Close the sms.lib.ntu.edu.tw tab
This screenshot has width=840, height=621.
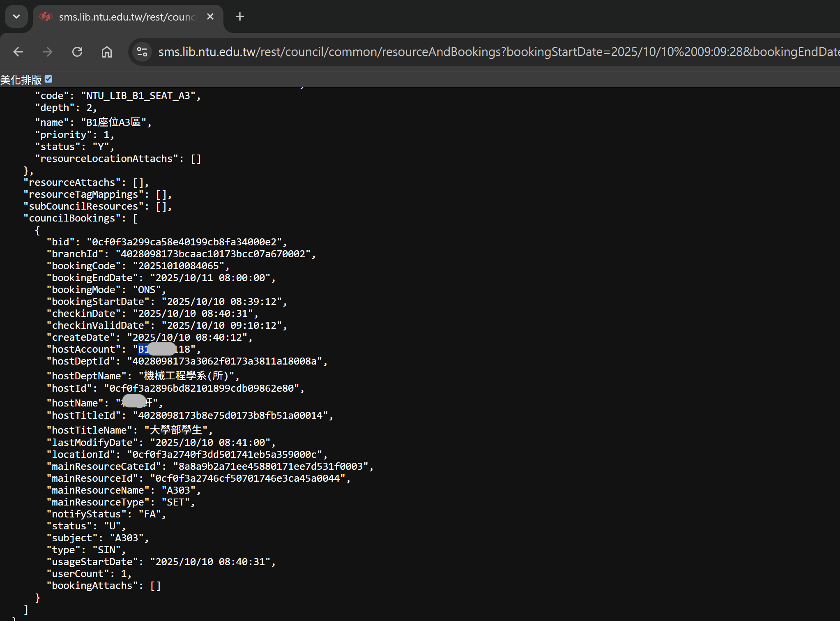coord(210,17)
